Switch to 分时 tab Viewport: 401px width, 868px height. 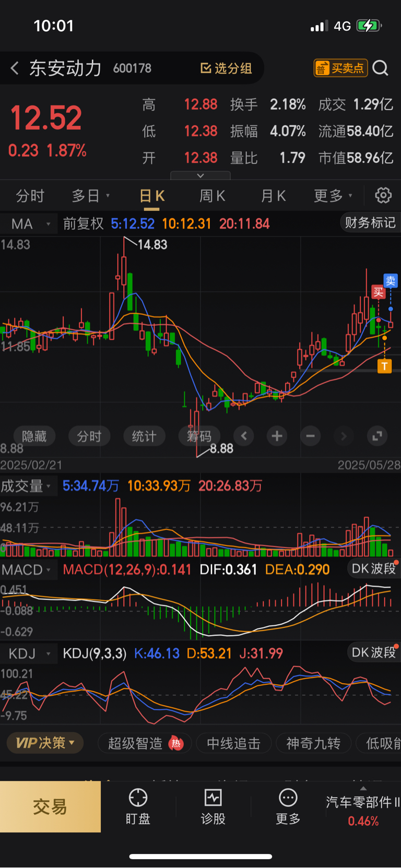click(30, 196)
